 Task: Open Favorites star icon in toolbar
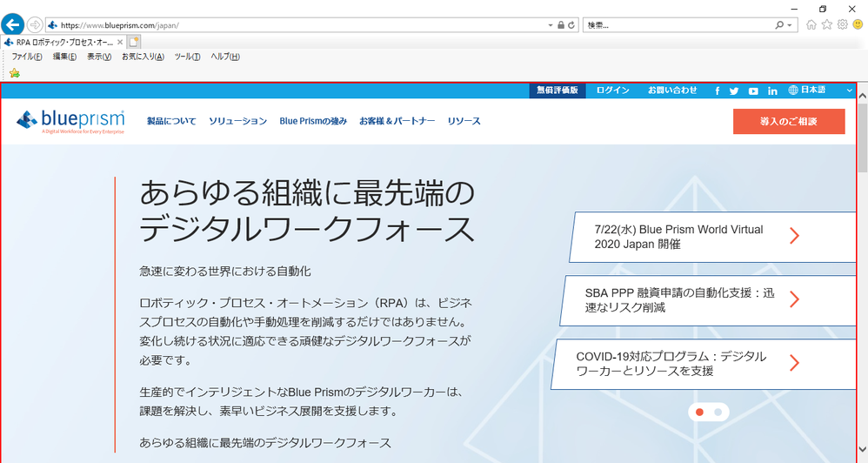[826, 25]
